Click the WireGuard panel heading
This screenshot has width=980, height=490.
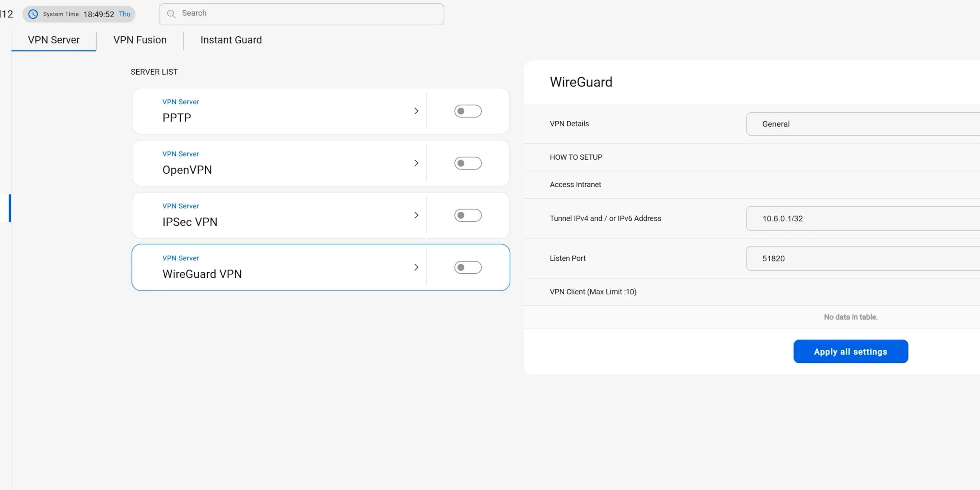[581, 82]
